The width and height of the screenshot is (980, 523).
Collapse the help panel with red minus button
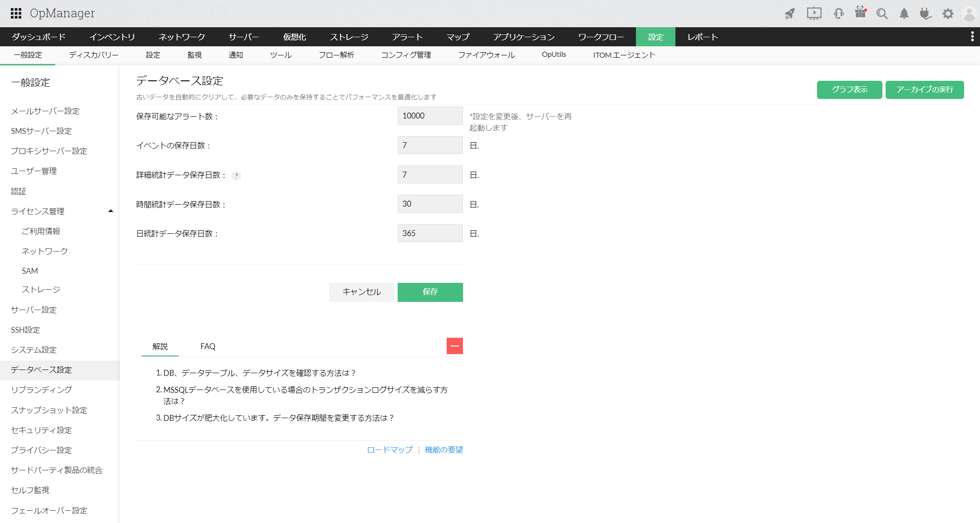pos(454,346)
